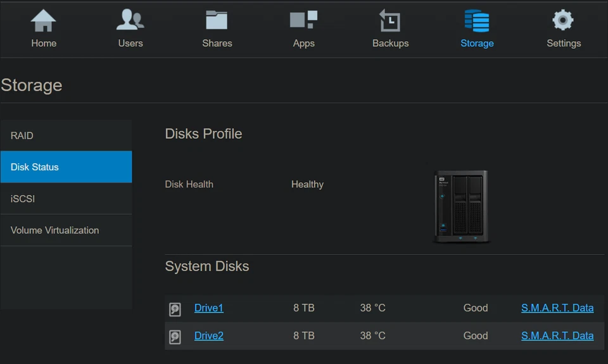608x364 pixels.
Task: Open the Settings gear icon
Action: (x=563, y=20)
